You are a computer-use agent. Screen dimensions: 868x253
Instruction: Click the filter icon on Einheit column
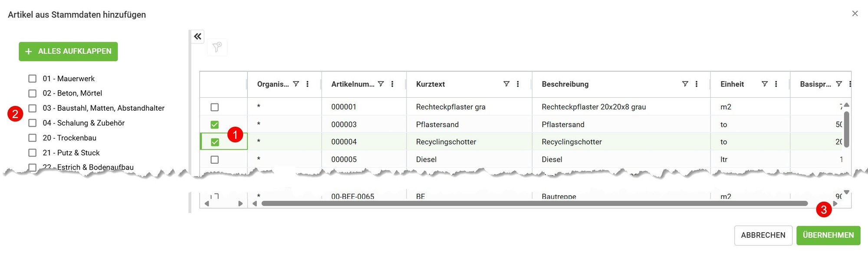click(765, 84)
